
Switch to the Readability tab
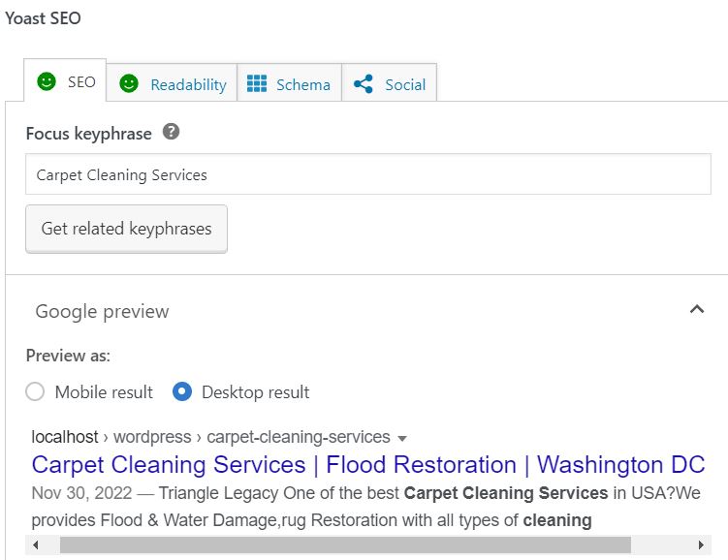187,84
